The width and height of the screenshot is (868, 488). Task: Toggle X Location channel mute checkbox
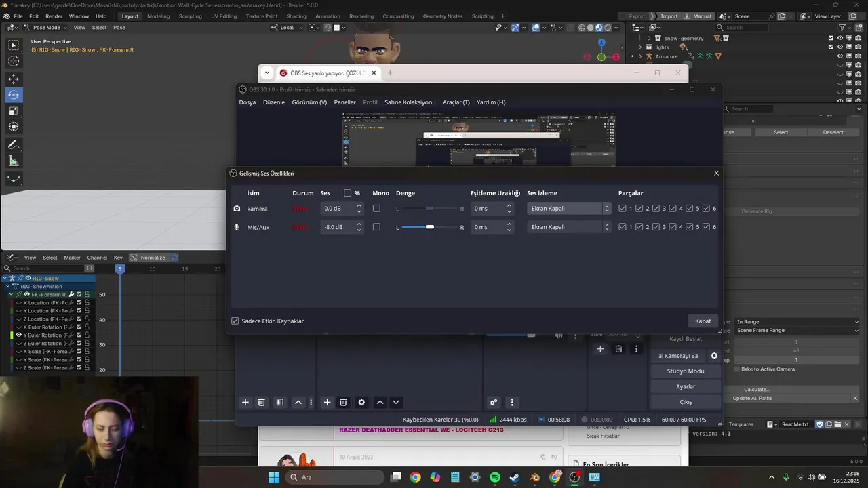[x=79, y=303]
